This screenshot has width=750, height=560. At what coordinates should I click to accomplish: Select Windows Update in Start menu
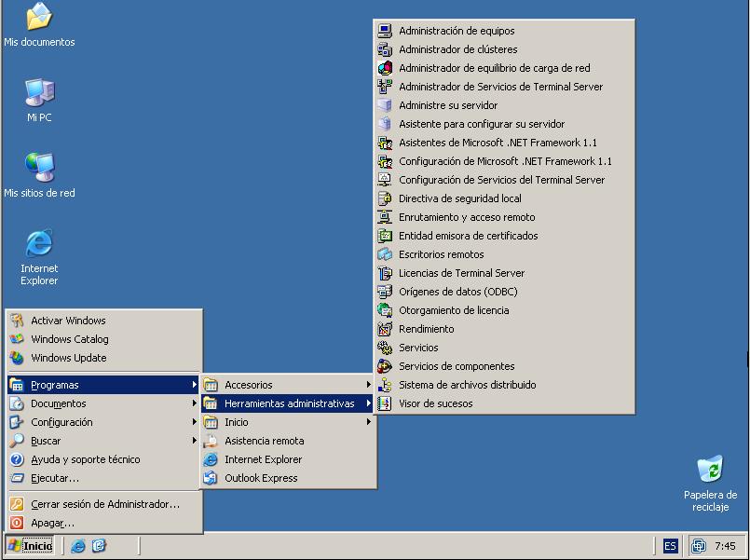pyautogui.click(x=103, y=358)
